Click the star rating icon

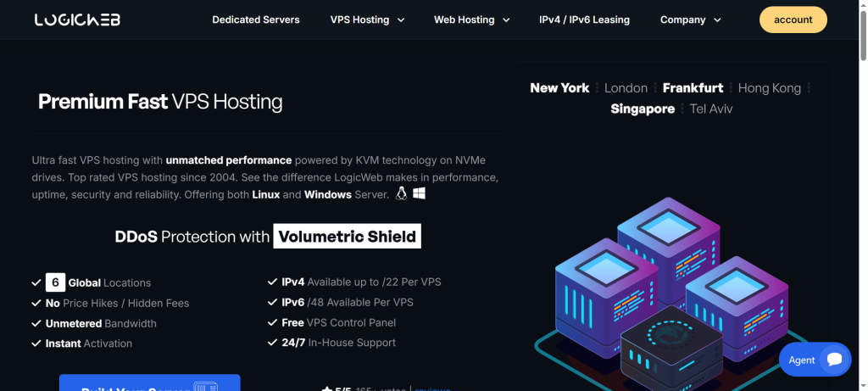click(326, 389)
